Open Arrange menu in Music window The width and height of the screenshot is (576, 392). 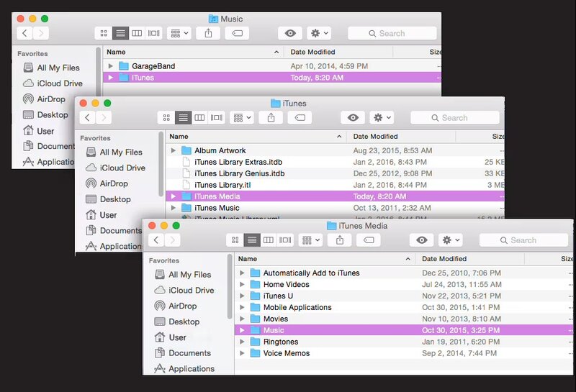(x=179, y=33)
